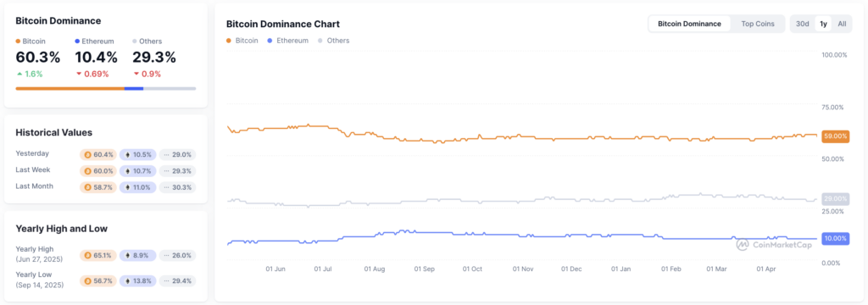Click the red 0.9% Others change
Viewport: 868px width, 305px height.
147,74
